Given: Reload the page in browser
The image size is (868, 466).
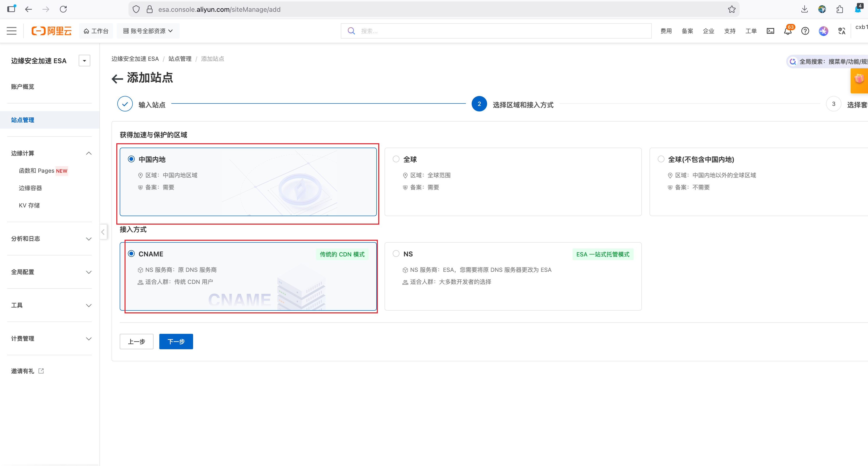Looking at the screenshot, I should click(63, 9).
